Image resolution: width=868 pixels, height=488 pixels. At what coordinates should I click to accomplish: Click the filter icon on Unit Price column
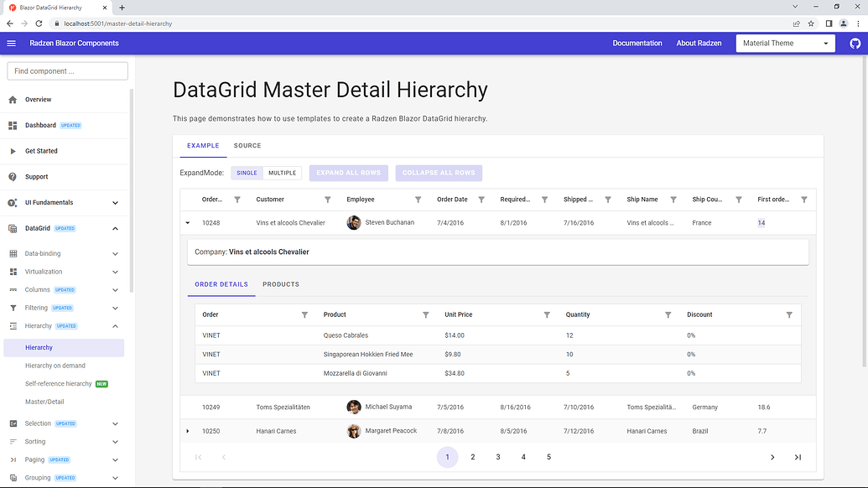(x=546, y=314)
